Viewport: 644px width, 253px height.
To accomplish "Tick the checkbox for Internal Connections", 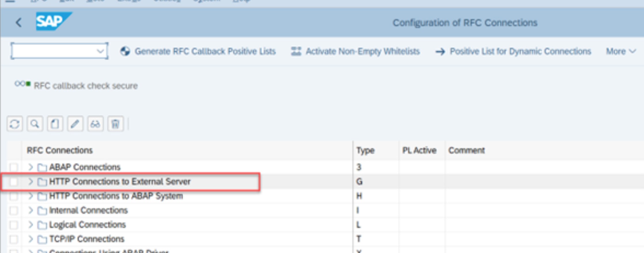I will [14, 210].
